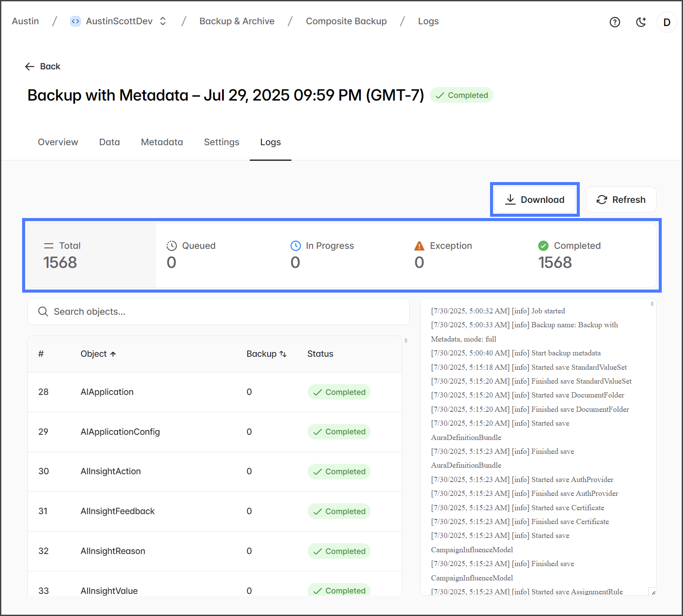Refresh the logs list

click(621, 199)
